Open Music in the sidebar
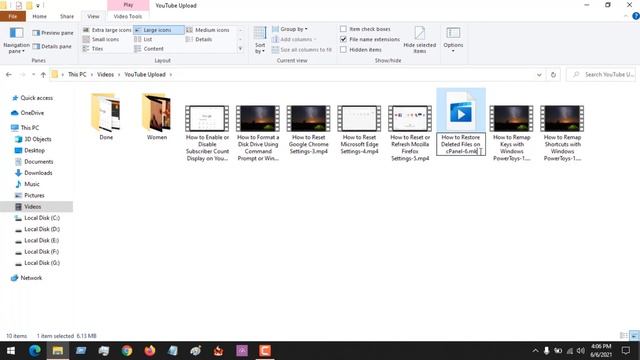 [28, 184]
